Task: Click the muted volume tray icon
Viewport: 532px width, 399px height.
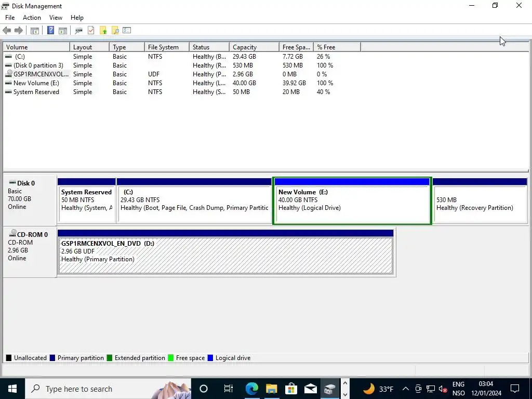Action: [443, 389]
